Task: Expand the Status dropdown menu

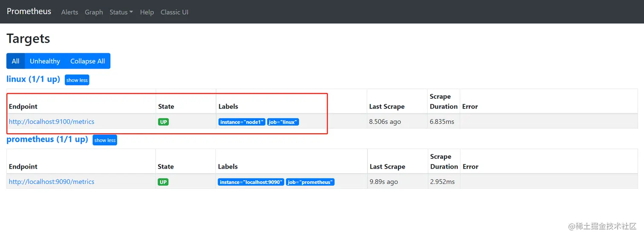Action: [121, 12]
